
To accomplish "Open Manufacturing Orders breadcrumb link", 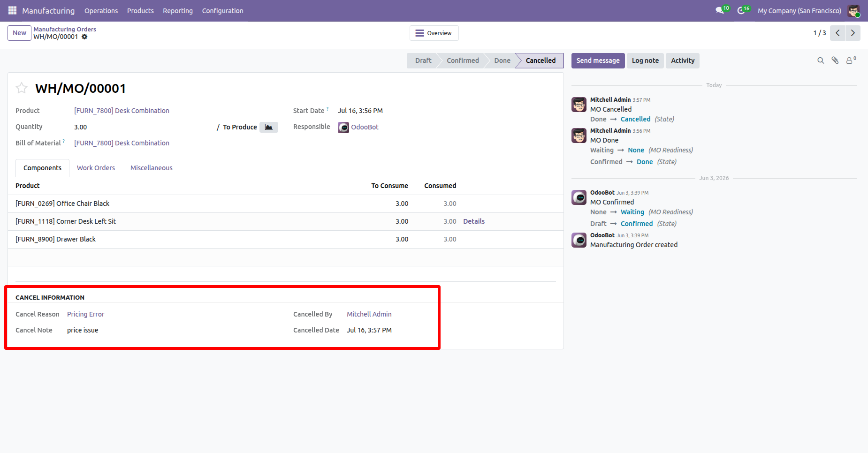I will (x=65, y=29).
